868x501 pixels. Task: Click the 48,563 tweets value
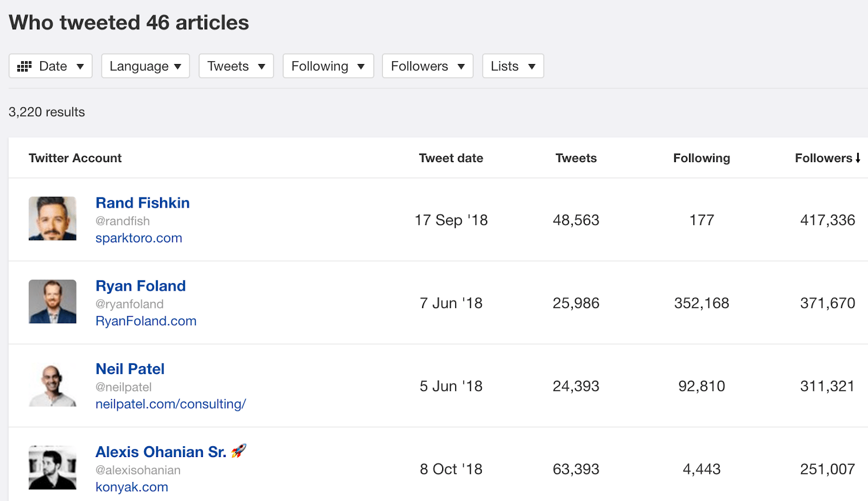[x=576, y=220]
